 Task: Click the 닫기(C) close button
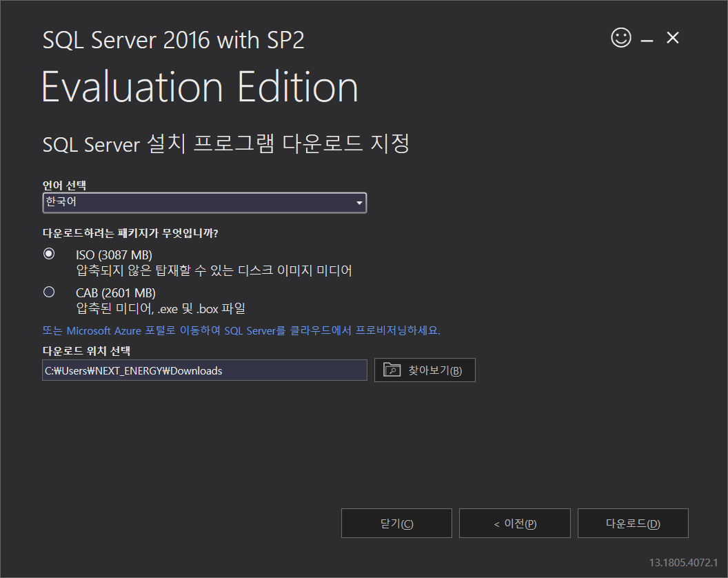tap(396, 524)
